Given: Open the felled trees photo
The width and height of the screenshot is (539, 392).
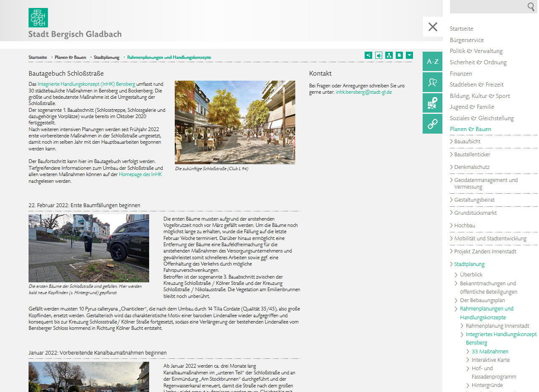Looking at the screenshot, I should click(x=89, y=248).
